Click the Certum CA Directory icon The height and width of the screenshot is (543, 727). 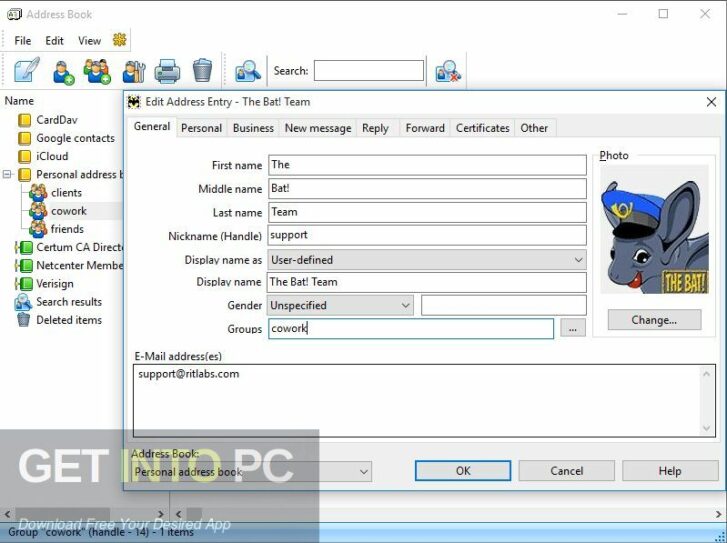tap(24, 247)
